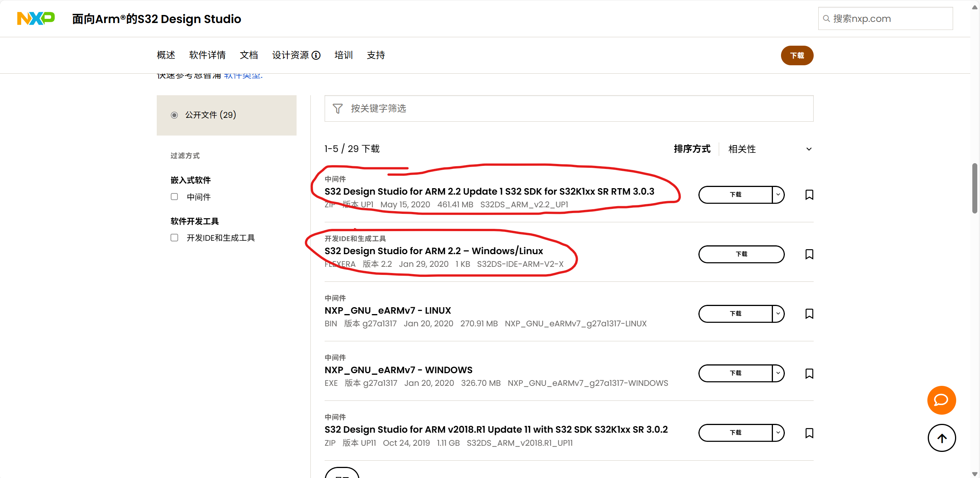Click the search magnifier icon
The width and height of the screenshot is (980, 478).
pos(826,18)
